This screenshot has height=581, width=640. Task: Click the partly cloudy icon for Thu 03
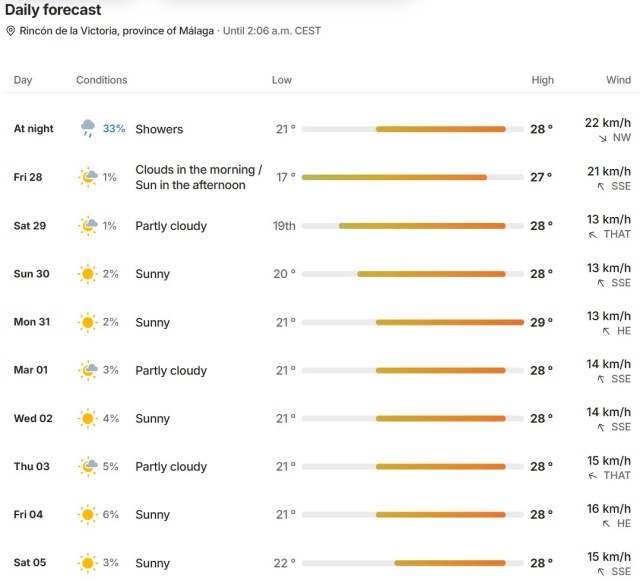click(88, 466)
